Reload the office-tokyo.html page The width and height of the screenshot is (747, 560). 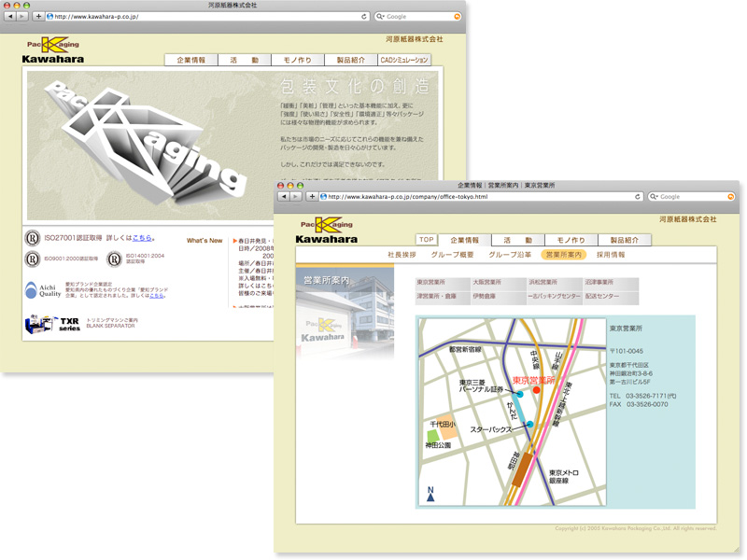click(x=638, y=197)
